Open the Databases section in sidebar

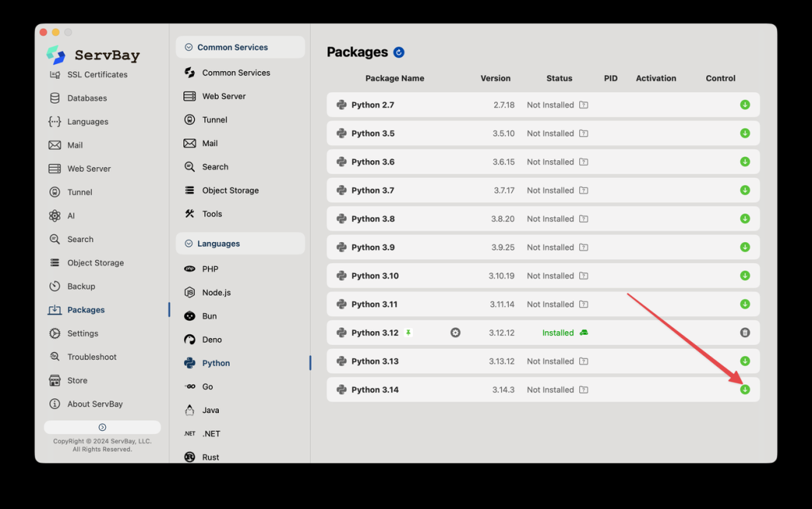[87, 98]
